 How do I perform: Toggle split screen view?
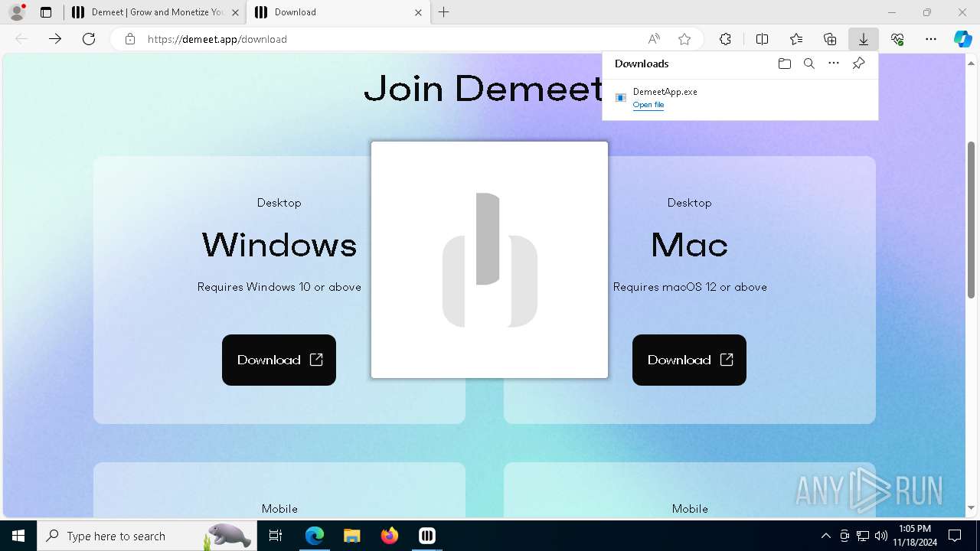point(763,39)
